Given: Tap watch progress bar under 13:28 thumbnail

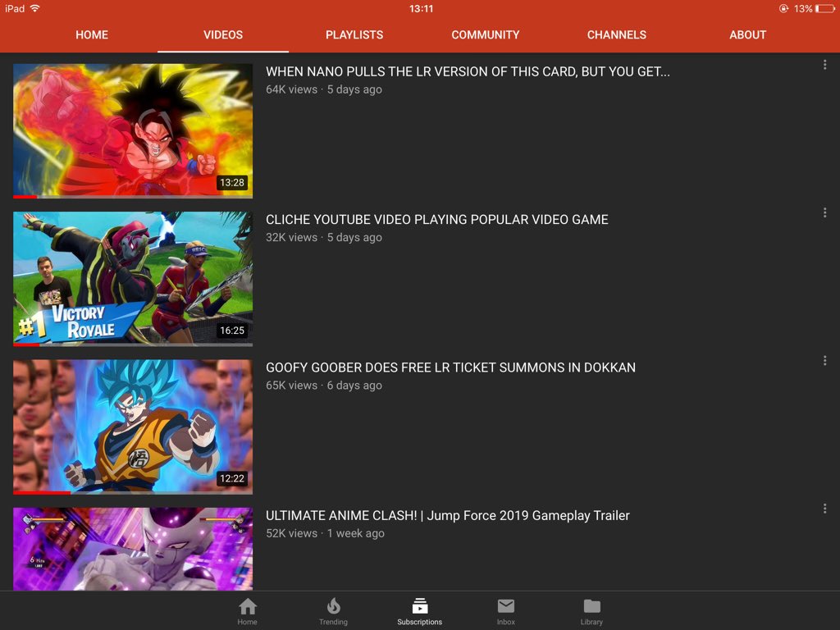Looking at the screenshot, I should [133, 197].
